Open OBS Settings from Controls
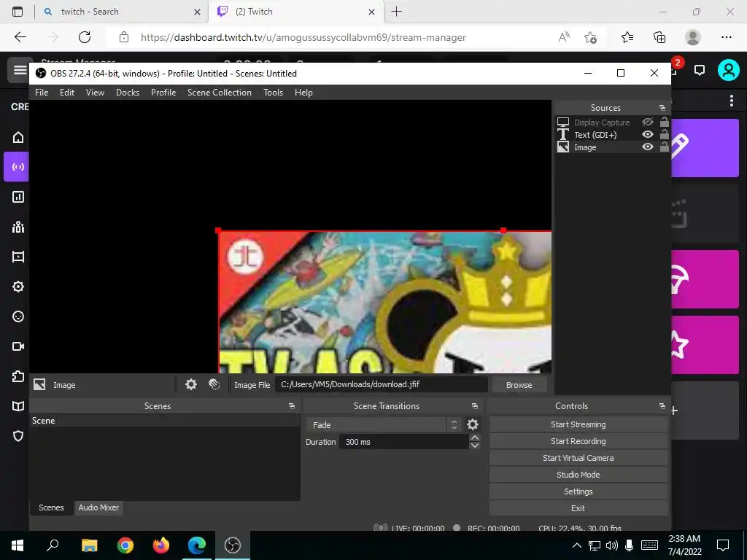Screen dimensions: 747x560 click(578, 491)
